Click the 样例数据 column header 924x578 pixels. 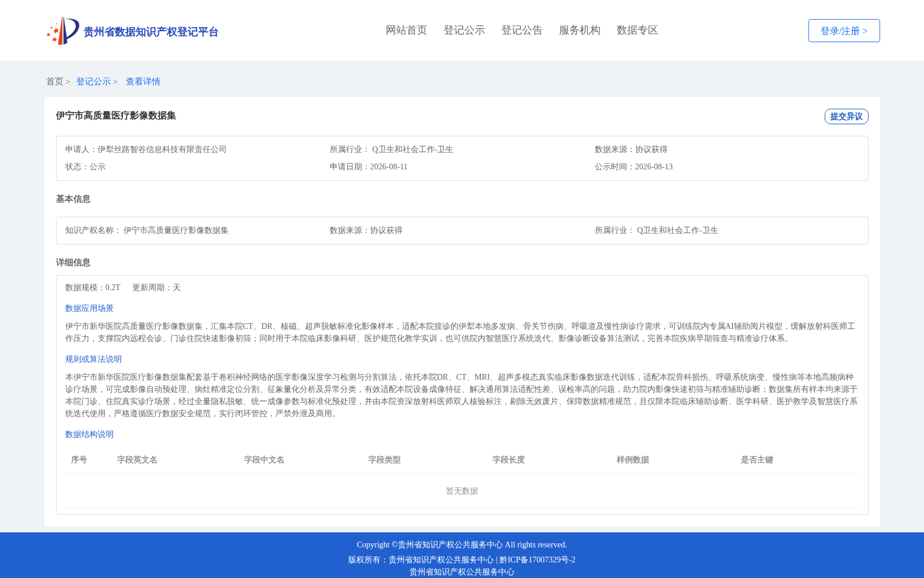click(633, 460)
